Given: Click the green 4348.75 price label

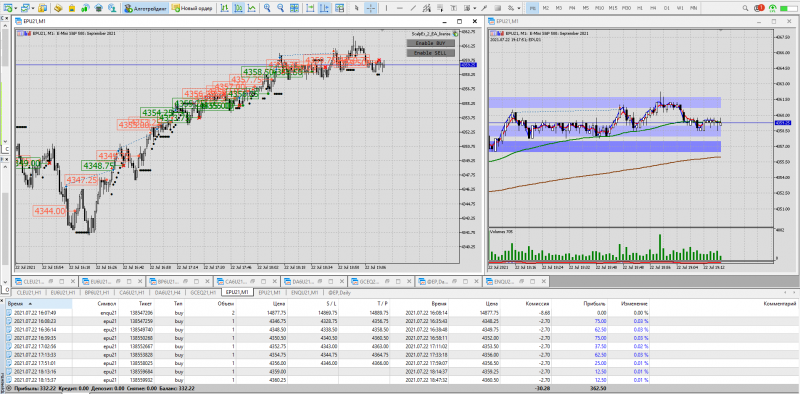Looking at the screenshot, I should click(99, 166).
